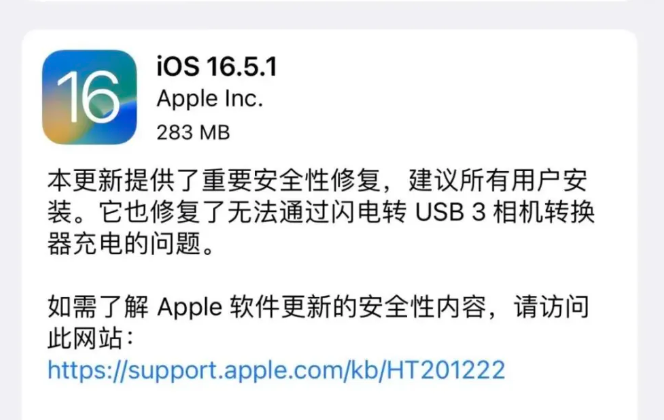Select the Apple Inc. developer label
This screenshot has height=420, width=664.
click(210, 99)
